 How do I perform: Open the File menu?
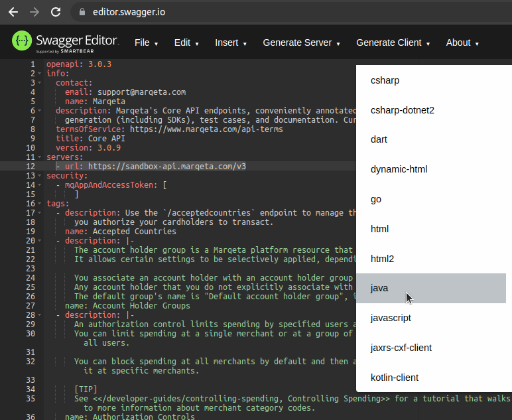coord(146,42)
